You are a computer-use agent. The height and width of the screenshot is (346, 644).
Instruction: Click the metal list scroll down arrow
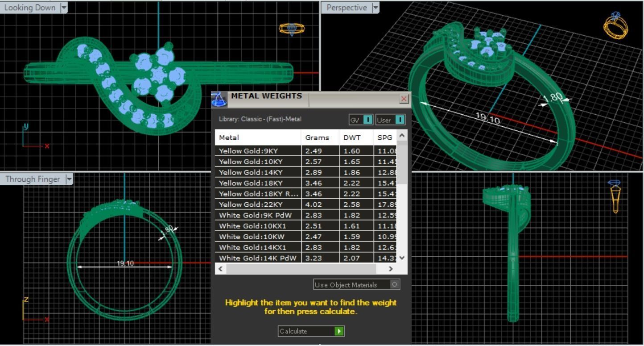(402, 258)
